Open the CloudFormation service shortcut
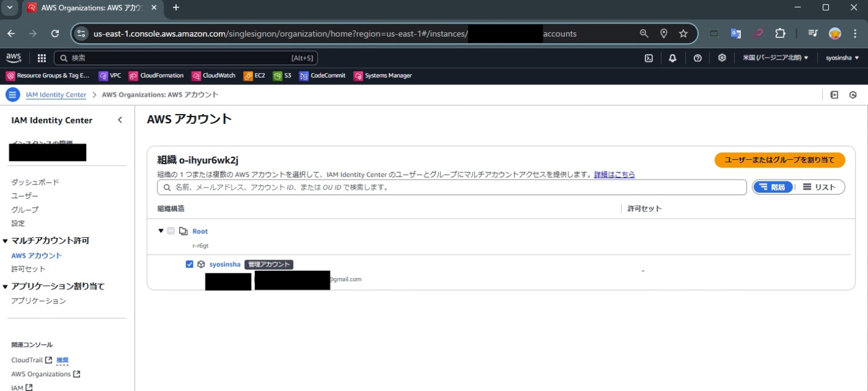The image size is (868, 391). pos(156,76)
